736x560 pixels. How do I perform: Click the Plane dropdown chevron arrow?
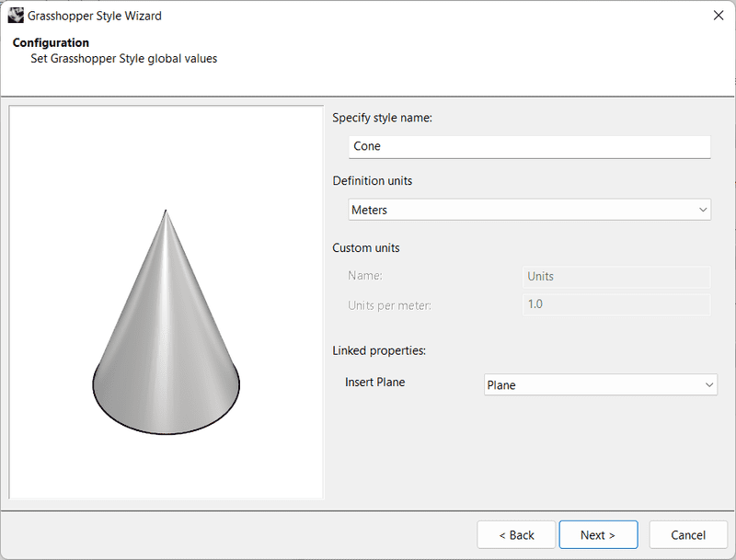[708, 384]
